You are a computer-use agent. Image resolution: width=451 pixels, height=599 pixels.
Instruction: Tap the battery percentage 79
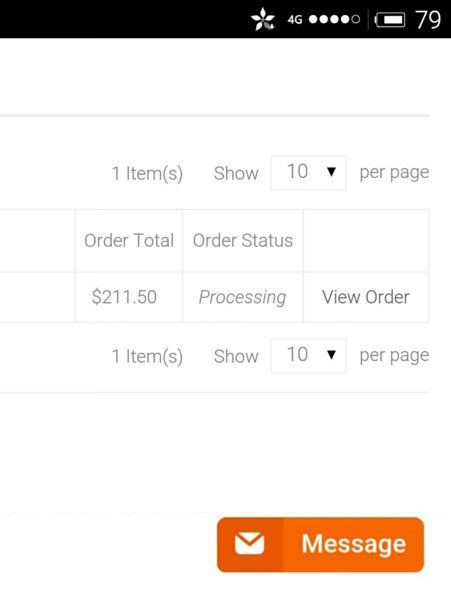[x=428, y=19]
